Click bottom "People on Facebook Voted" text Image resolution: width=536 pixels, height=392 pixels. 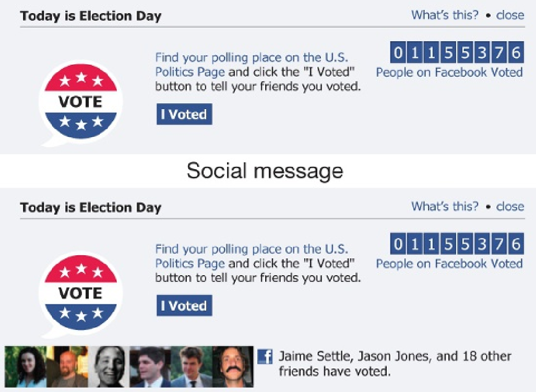click(x=449, y=264)
